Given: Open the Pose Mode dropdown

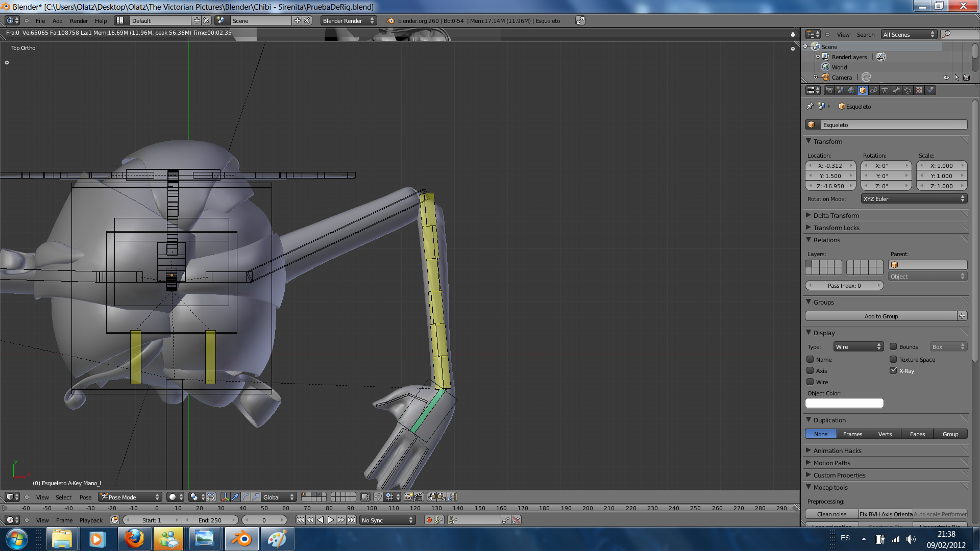Looking at the screenshot, I should point(130,497).
